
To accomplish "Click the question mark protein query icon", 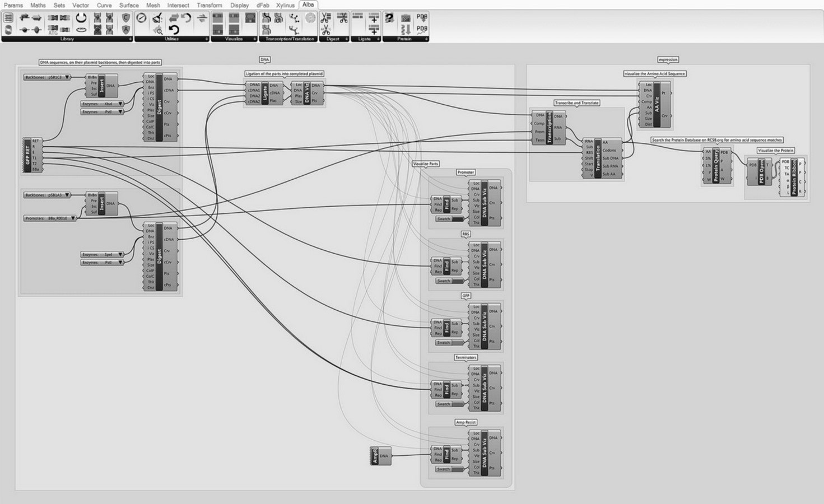I will coord(389,18).
